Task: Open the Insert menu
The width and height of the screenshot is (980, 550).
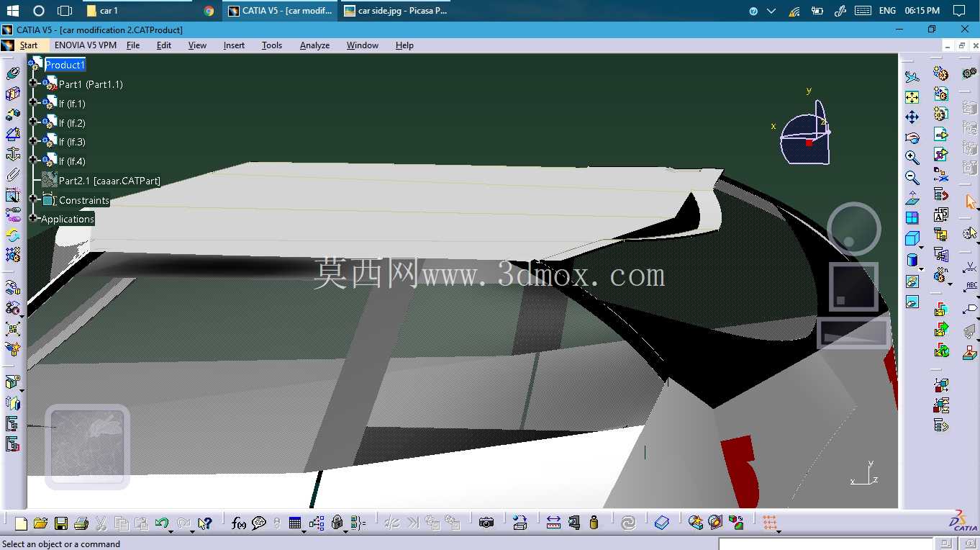Action: pyautogui.click(x=234, y=45)
